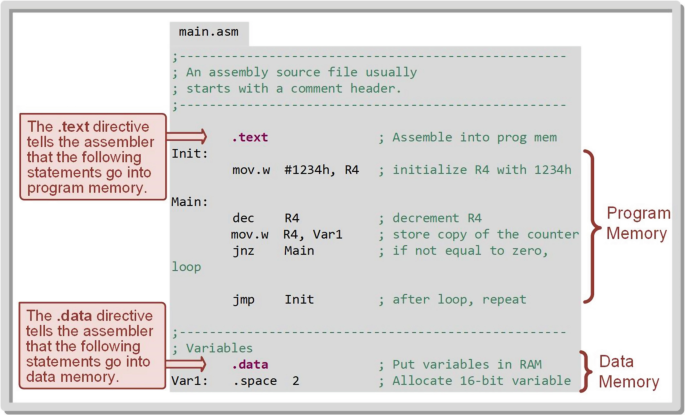Select the Init: label in code
685x415 pixels.
(190, 154)
